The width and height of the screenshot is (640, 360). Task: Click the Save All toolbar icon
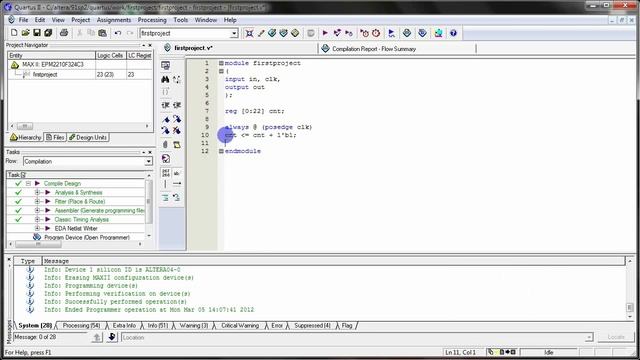48,33
